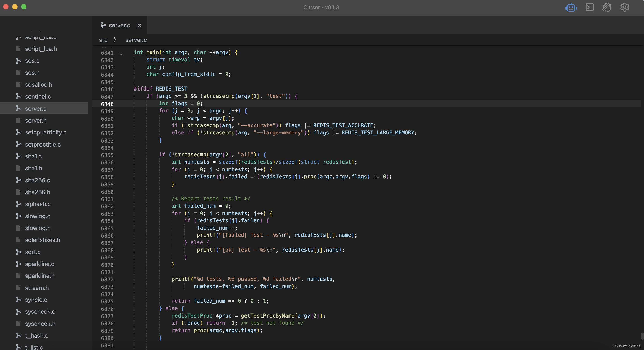Click 'REDIS_TEST_LARGE_MEMORY' constant
Viewport: 644px width, 350px height.
click(378, 133)
